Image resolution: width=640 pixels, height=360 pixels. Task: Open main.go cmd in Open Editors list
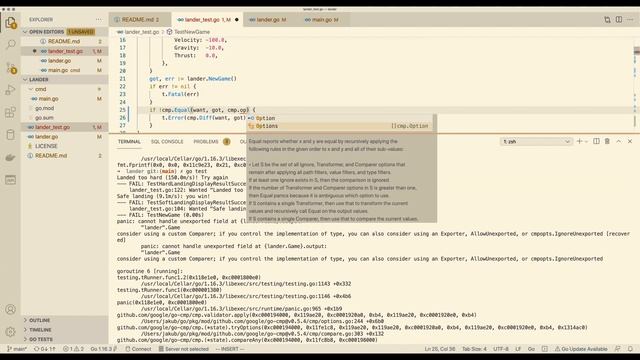(64, 70)
